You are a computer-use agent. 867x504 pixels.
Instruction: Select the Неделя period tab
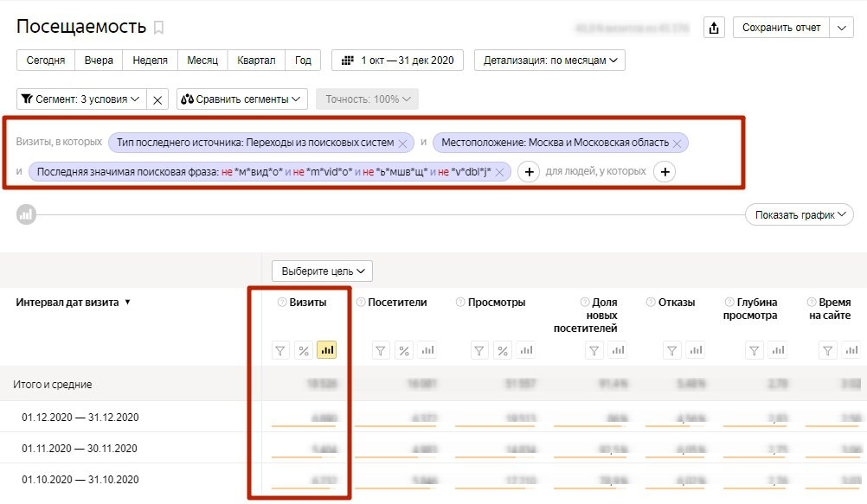click(150, 61)
